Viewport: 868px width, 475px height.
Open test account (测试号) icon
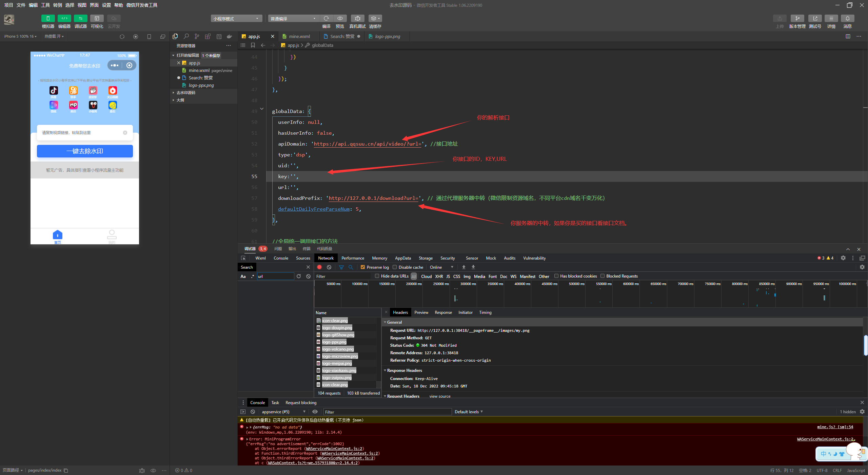coord(815,18)
